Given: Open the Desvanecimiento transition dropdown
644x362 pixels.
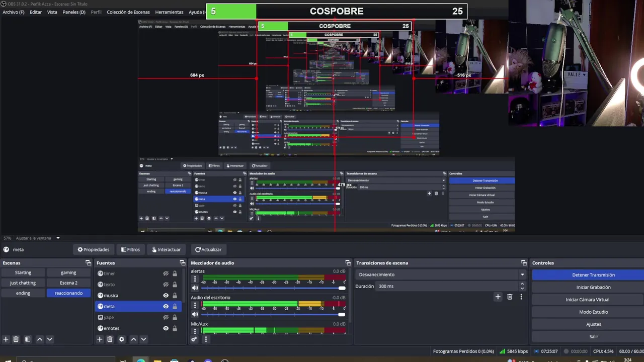Looking at the screenshot, I should point(441,275).
